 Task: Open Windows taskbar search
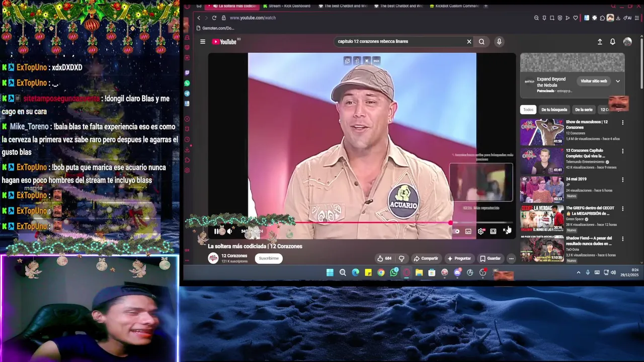point(343,273)
